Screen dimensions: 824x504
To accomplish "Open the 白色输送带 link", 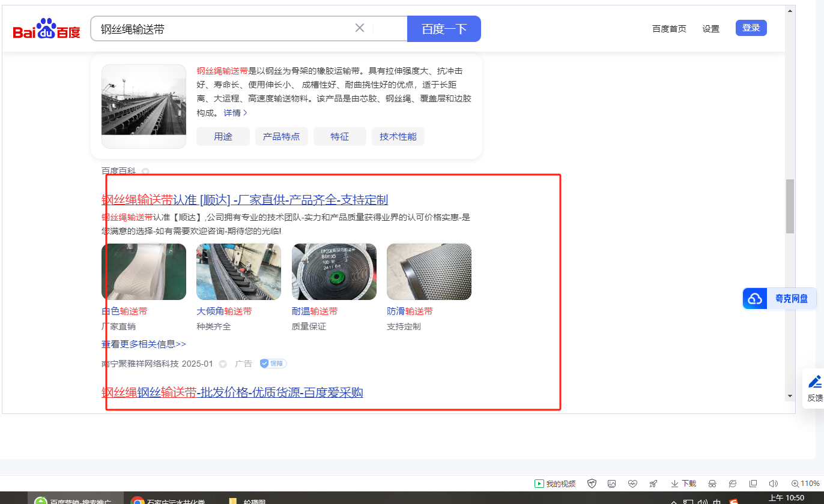I will pyautogui.click(x=124, y=311).
